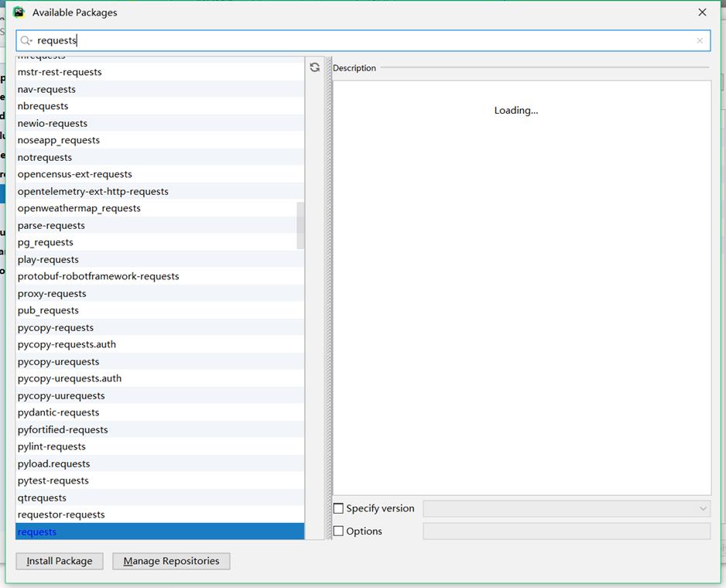Click the Options text field
This screenshot has width=726, height=588.
[567, 532]
